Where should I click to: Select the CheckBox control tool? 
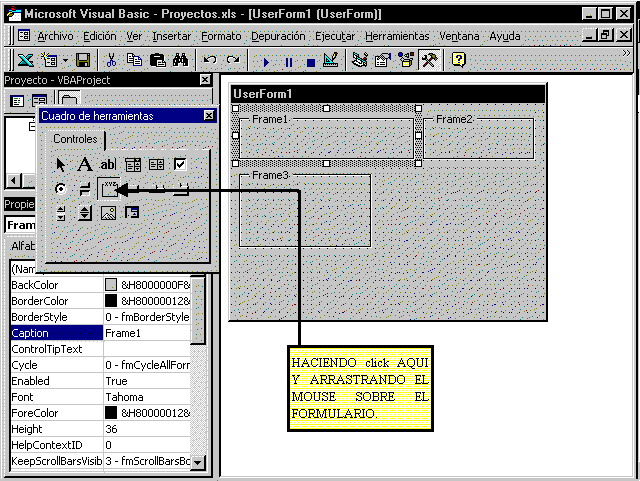click(x=180, y=165)
